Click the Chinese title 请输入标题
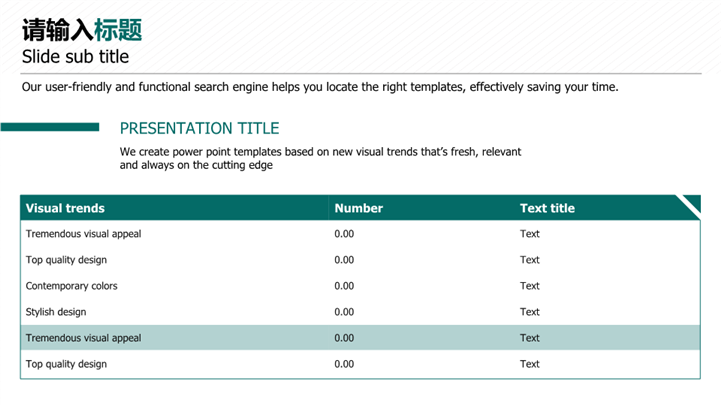 point(82,29)
